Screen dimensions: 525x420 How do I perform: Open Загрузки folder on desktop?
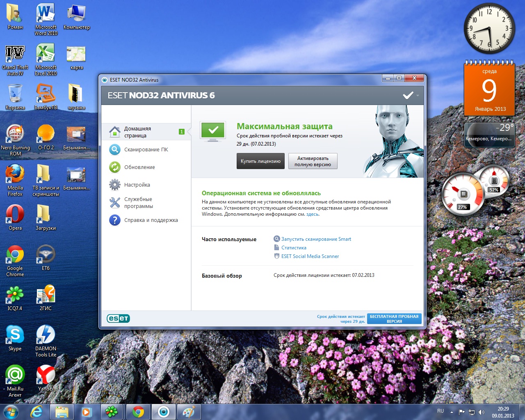[x=46, y=218]
